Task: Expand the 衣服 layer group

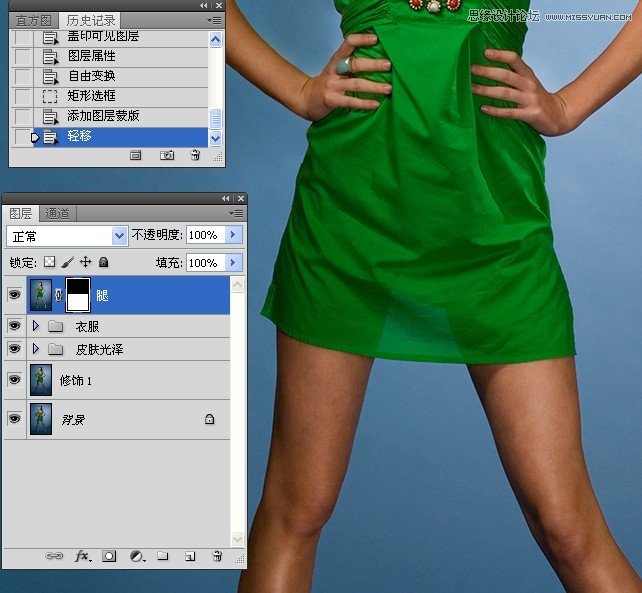Action: pyautogui.click(x=37, y=326)
